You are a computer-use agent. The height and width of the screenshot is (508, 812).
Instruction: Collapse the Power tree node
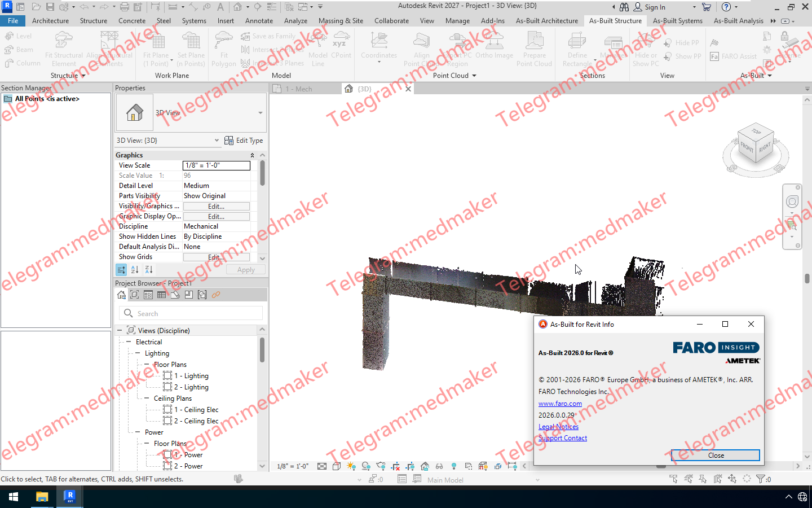point(138,432)
